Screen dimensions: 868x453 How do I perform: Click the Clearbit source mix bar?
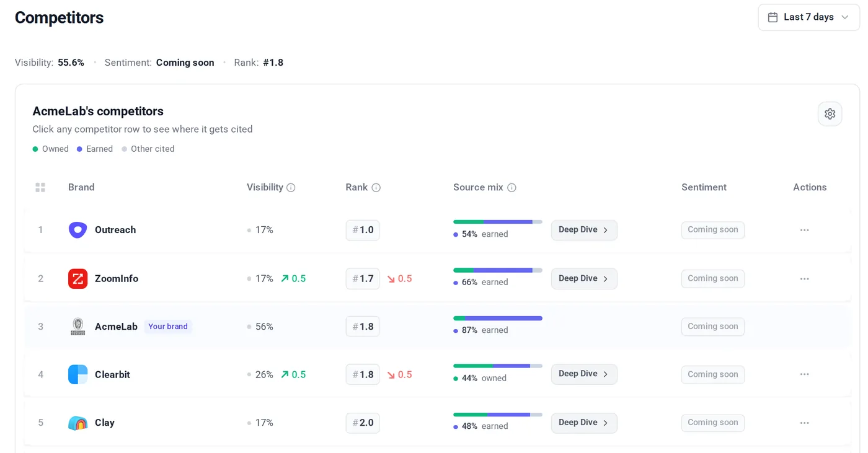(x=498, y=366)
